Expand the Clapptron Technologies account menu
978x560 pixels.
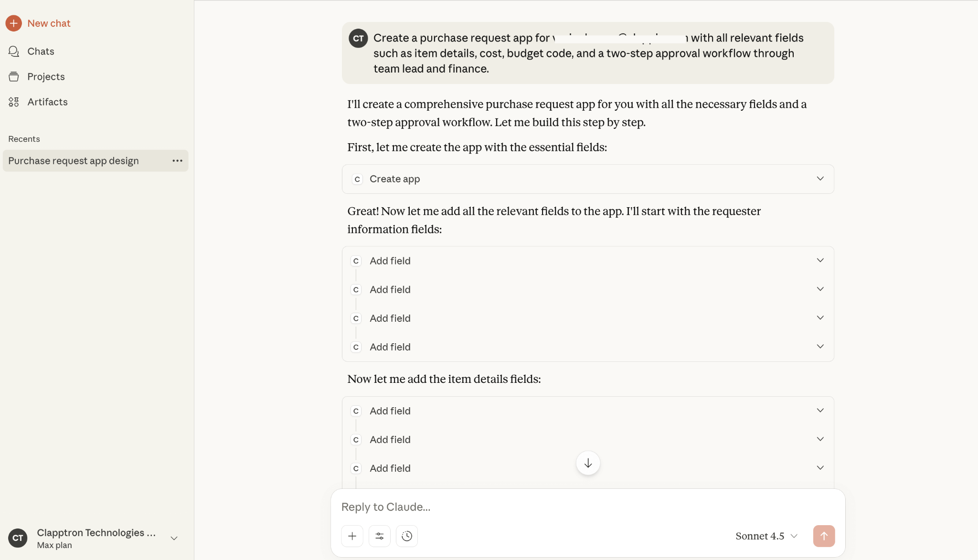pyautogui.click(x=173, y=538)
